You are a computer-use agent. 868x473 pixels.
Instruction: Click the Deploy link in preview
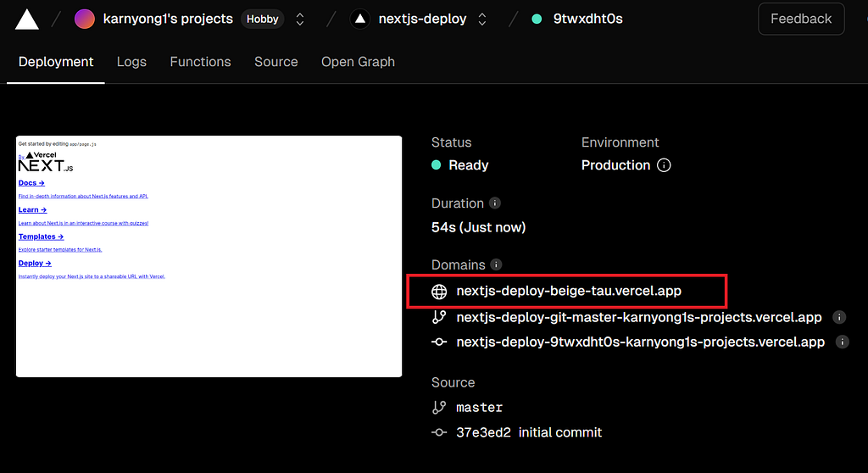34,263
